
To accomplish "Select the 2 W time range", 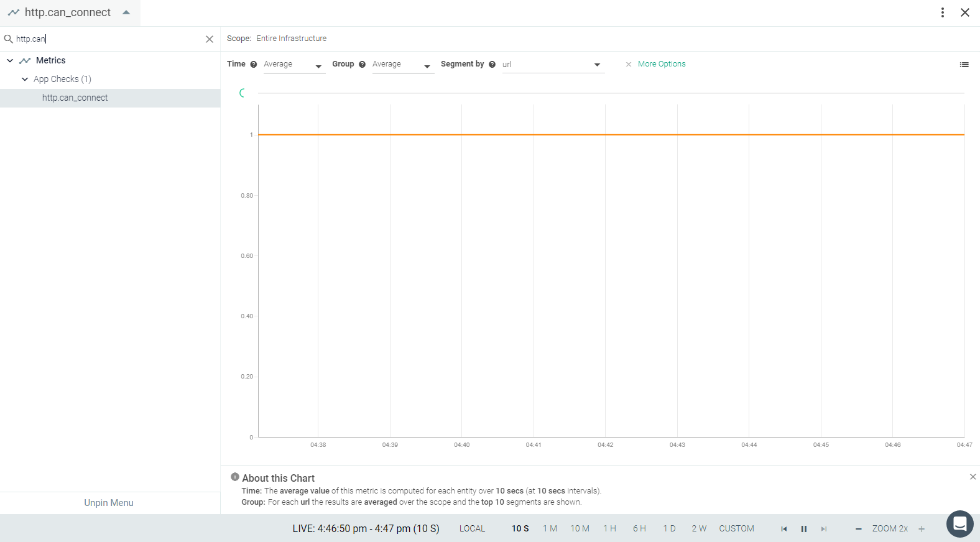I will tap(699, 529).
